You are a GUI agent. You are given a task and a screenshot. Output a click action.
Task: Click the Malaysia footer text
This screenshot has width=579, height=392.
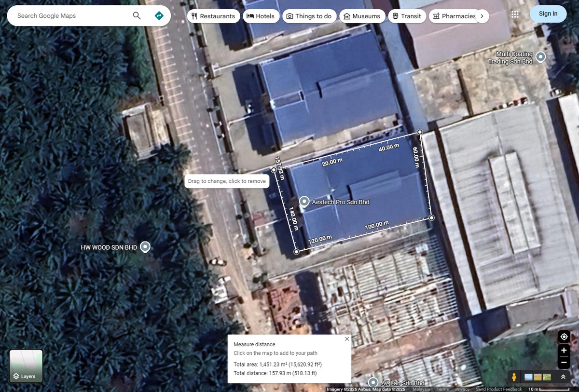coord(421,389)
